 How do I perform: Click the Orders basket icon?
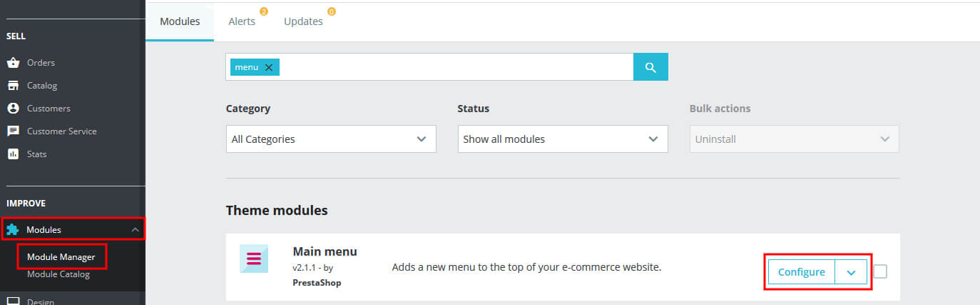point(13,63)
